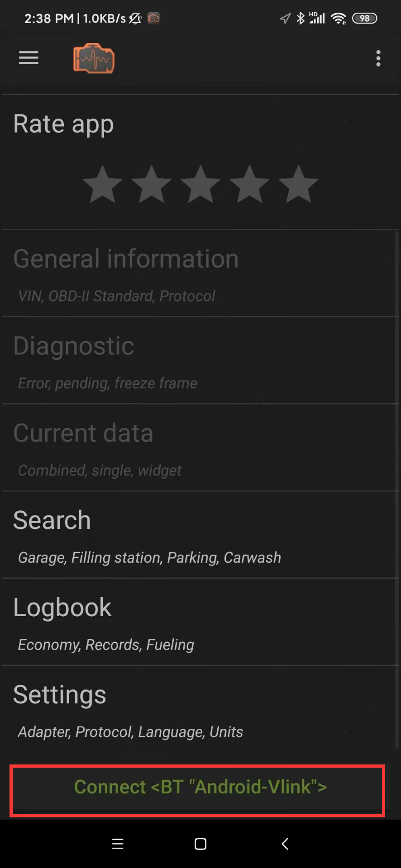Tap the screen recorder status bar icon
The image size is (401, 868).
(154, 19)
